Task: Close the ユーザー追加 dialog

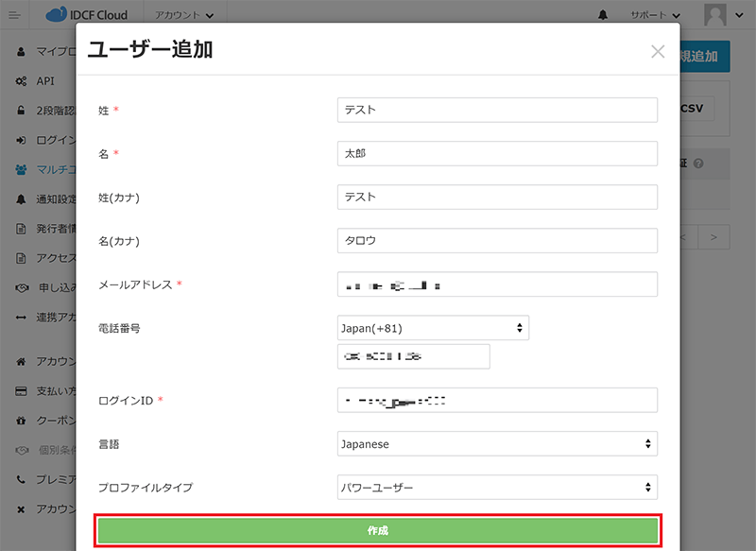Action: [x=658, y=52]
